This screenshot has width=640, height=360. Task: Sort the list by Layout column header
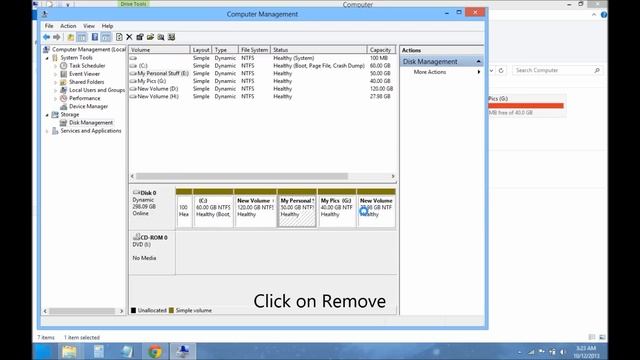pyautogui.click(x=201, y=50)
